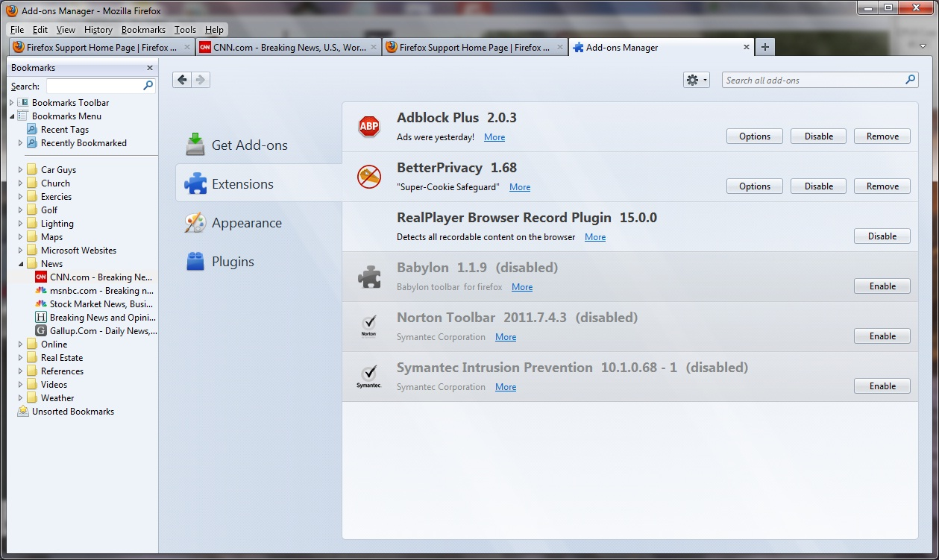This screenshot has width=939, height=560.
Task: Select the Microsoft Websites folder
Action: pyautogui.click(x=78, y=251)
